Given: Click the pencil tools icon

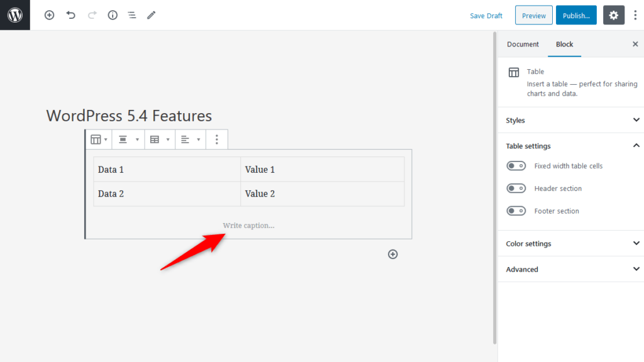Looking at the screenshot, I should 151,15.
